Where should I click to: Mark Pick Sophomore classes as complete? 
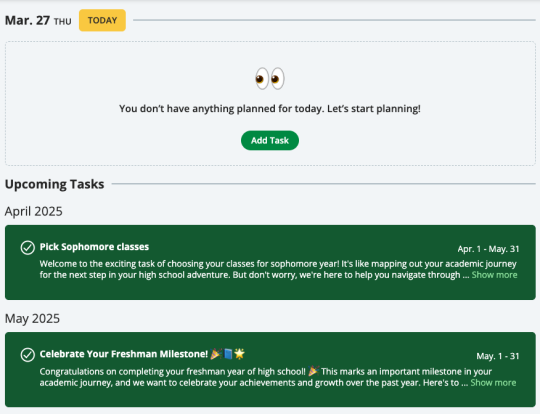tap(28, 248)
